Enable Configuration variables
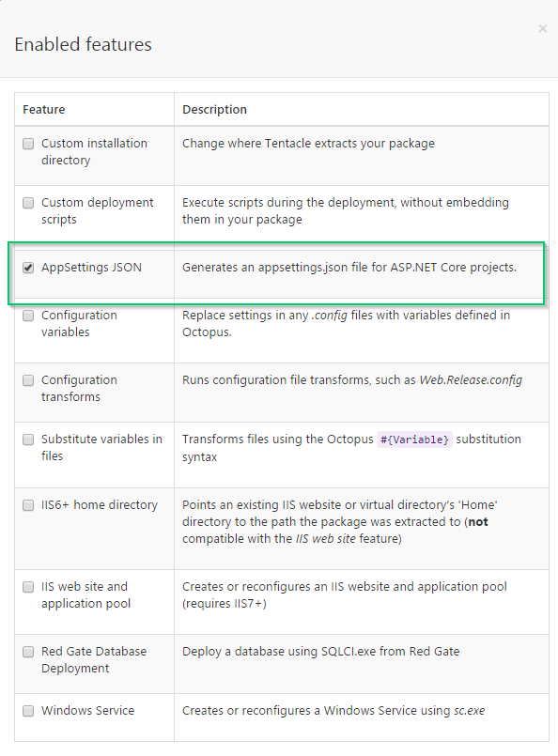The width and height of the screenshot is (558, 756). tap(28, 316)
